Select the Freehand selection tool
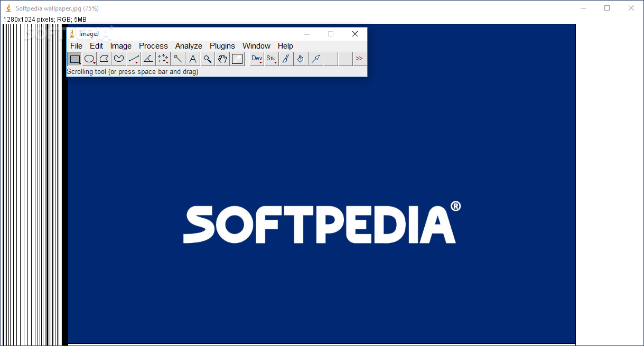The image size is (644, 346). coord(119,59)
